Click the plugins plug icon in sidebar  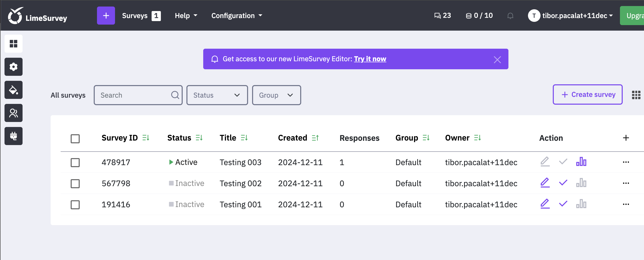click(14, 136)
